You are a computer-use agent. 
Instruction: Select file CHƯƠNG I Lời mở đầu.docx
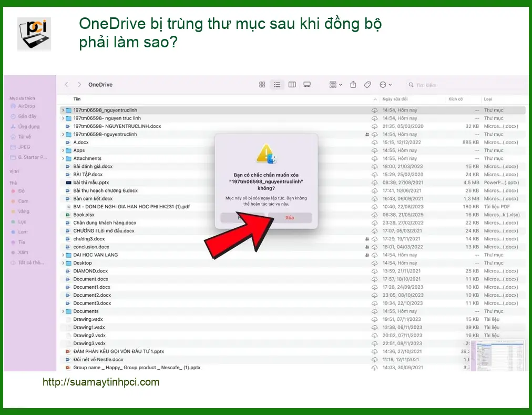[104, 231]
